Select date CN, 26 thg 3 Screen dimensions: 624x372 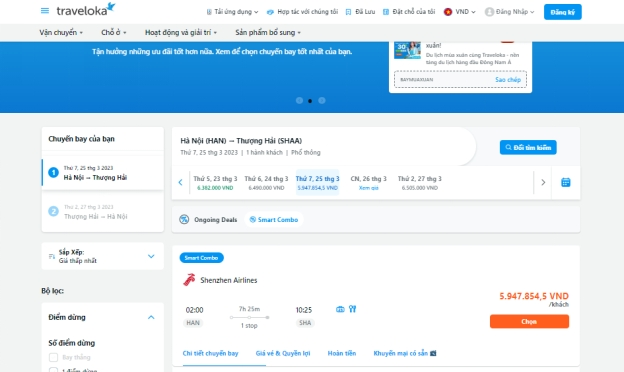click(369, 183)
